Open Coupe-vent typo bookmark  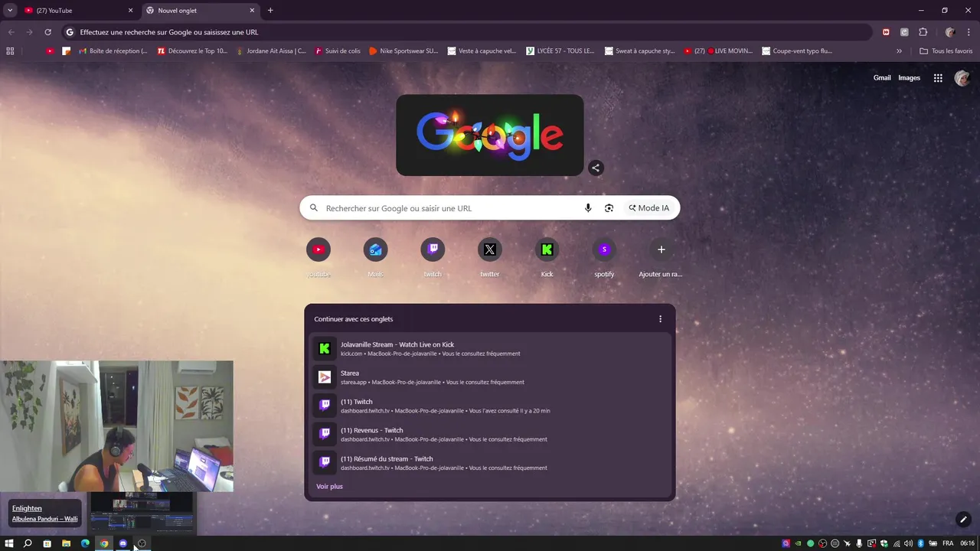(x=797, y=51)
